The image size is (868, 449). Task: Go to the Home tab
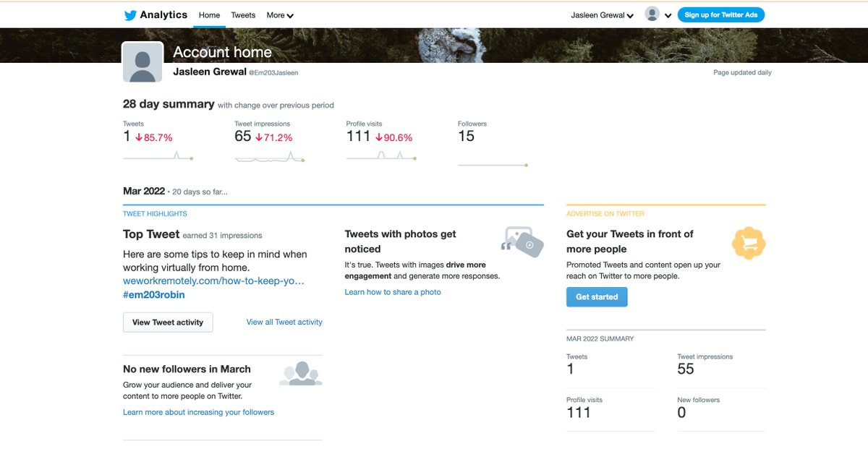[209, 15]
